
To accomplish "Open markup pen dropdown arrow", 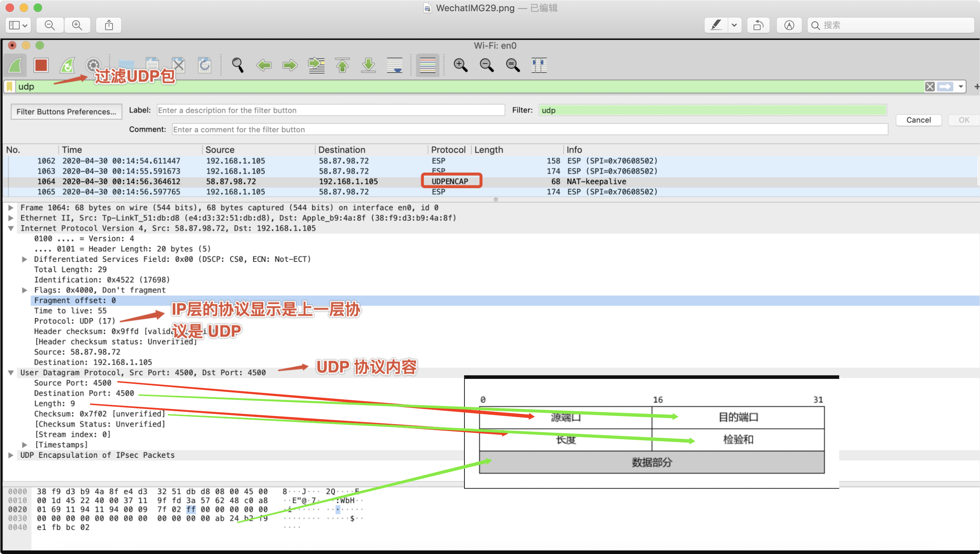I will 734,25.
